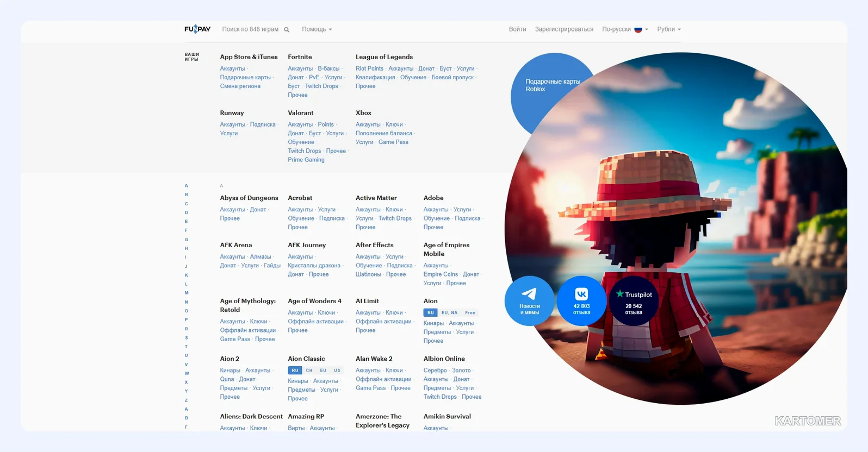Viewport: 868px width, 452px height.
Task: Open AFK Arena Алмазы link
Action: pos(261,257)
